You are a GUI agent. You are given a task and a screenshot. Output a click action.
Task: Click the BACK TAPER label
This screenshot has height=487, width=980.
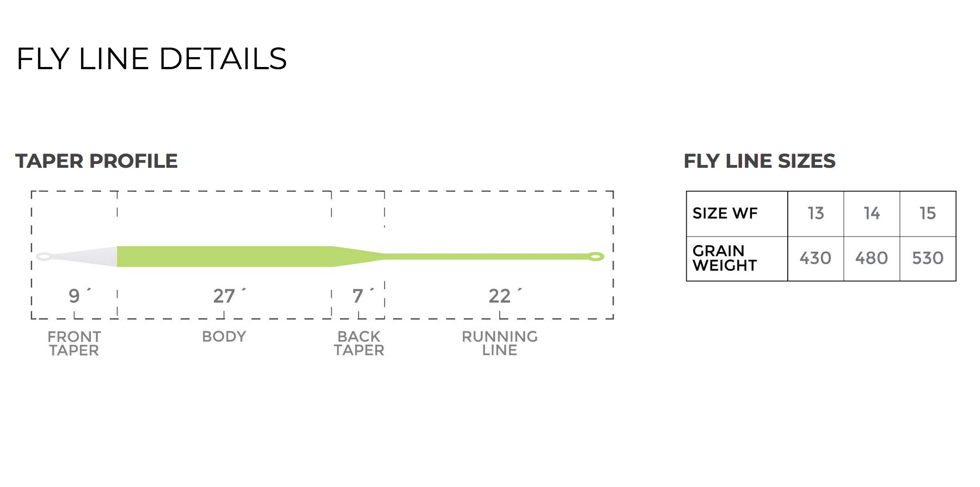359,343
